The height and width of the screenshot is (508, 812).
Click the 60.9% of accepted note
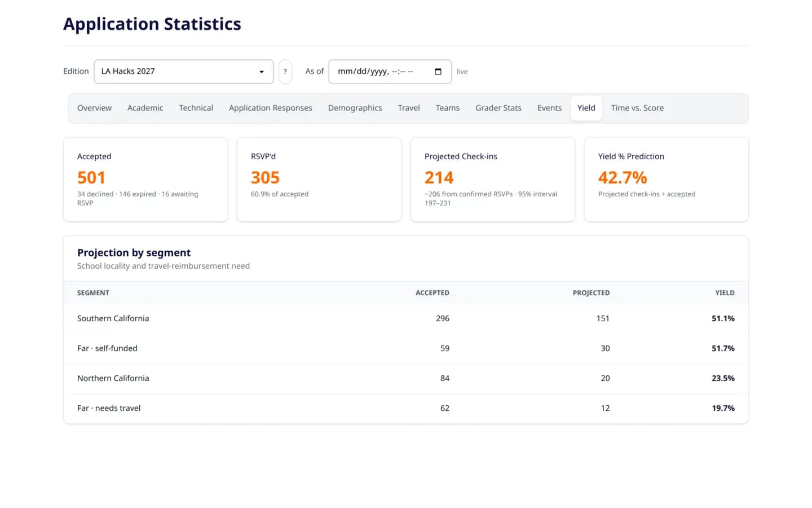[x=280, y=194]
